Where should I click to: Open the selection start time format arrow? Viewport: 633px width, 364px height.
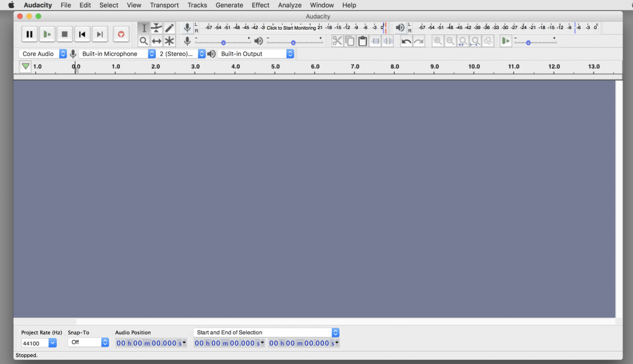click(262, 343)
